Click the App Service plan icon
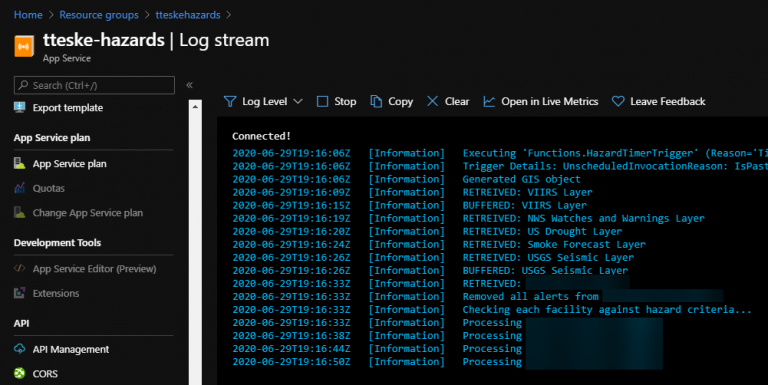768x385 pixels. 20,163
